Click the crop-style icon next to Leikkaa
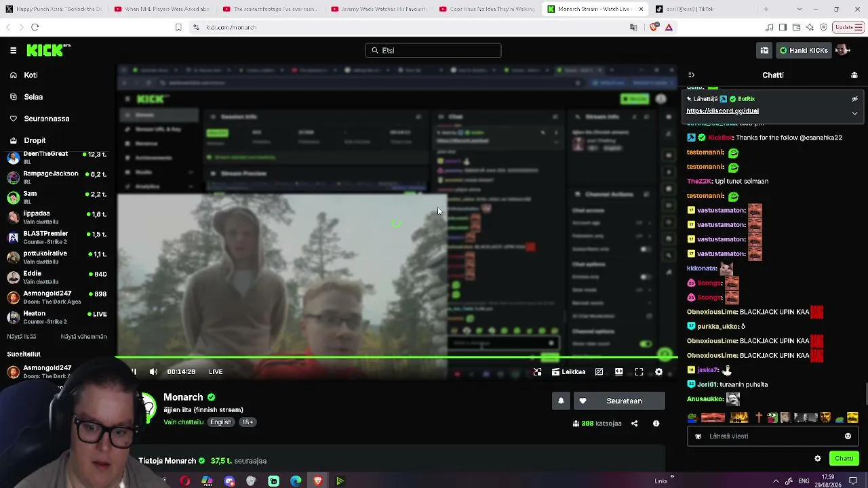868x488 pixels. tap(599, 371)
